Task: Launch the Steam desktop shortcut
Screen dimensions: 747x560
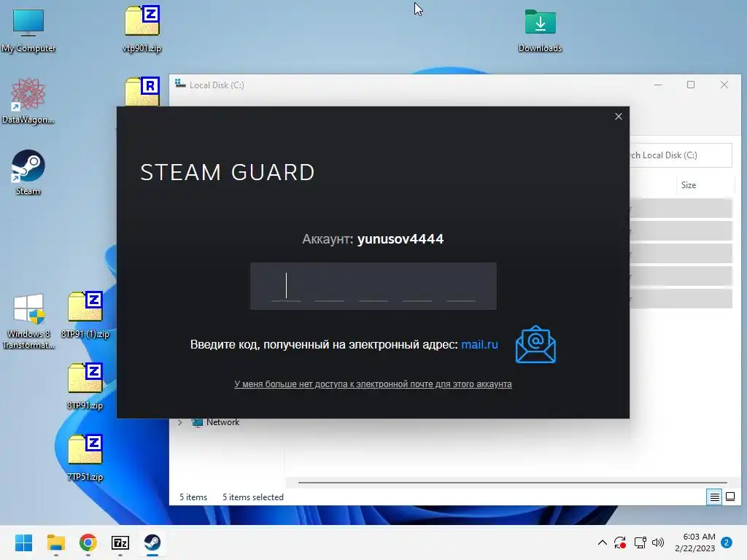Action: tap(28, 172)
